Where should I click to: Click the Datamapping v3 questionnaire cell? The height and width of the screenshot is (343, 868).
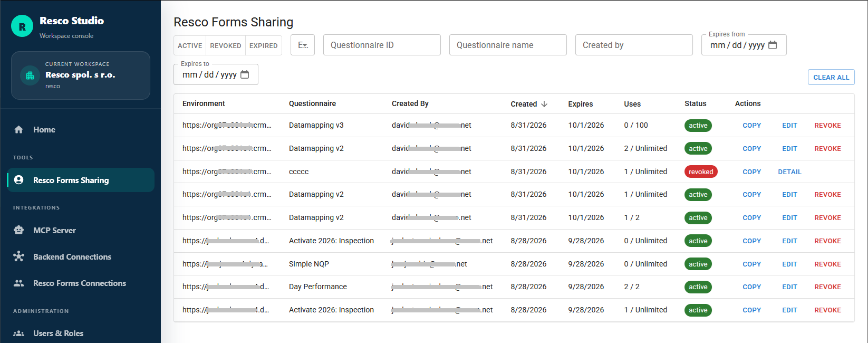(316, 125)
